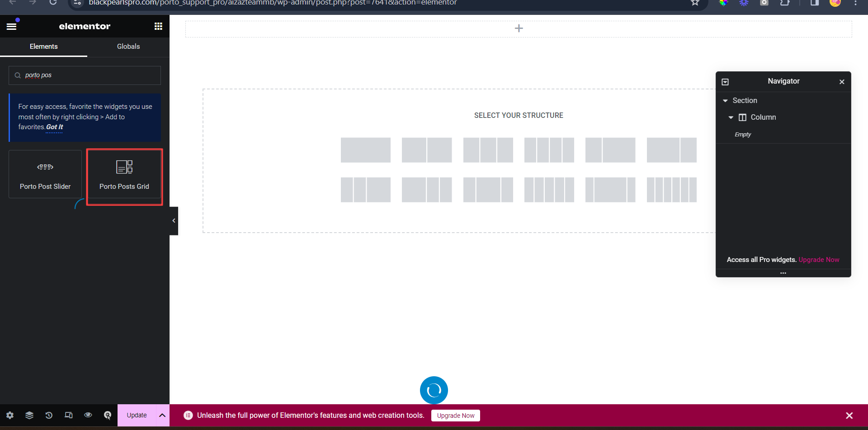Choose the four equal columns structure

(x=549, y=150)
